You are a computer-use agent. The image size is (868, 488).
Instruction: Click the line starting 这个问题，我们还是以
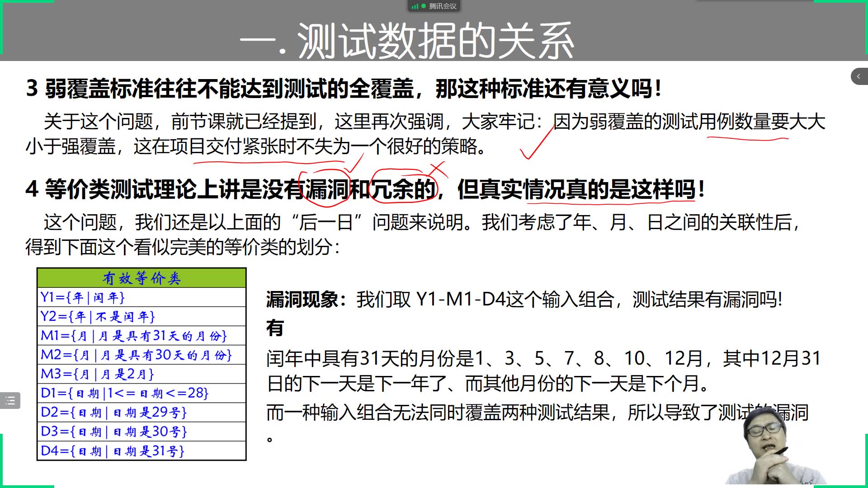click(x=422, y=222)
